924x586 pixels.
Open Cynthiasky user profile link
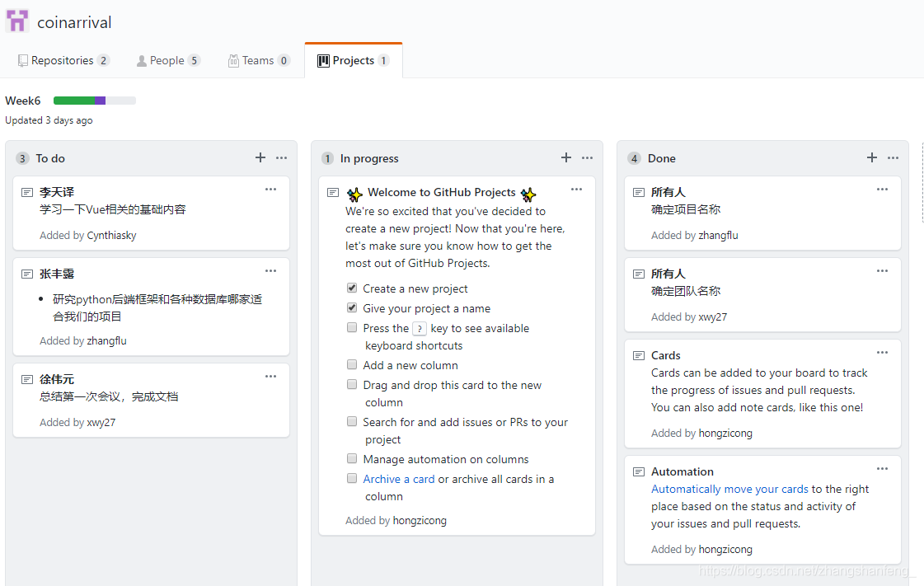[x=111, y=236]
